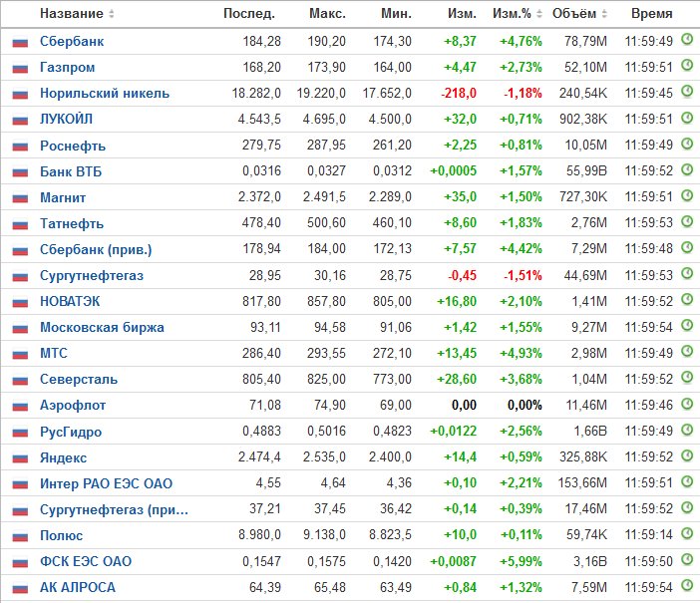
Task: Click the clock icon in Роснефть row
Action: pos(687,144)
